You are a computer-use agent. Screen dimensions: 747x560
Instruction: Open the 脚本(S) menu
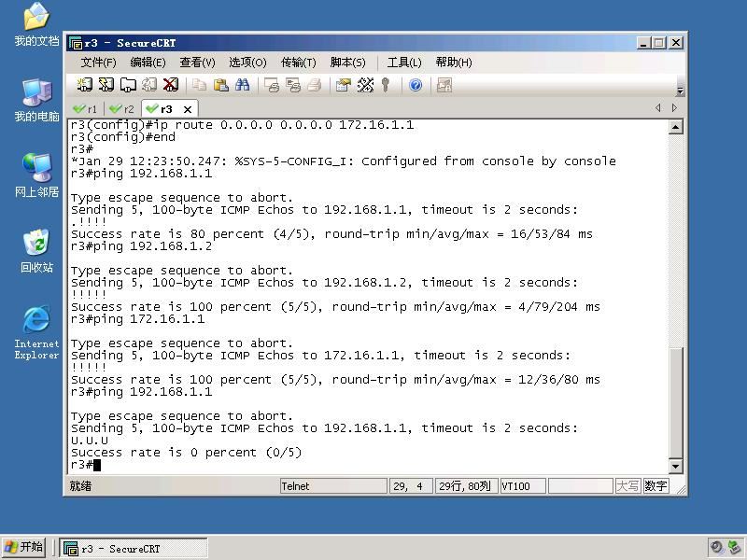click(x=347, y=63)
